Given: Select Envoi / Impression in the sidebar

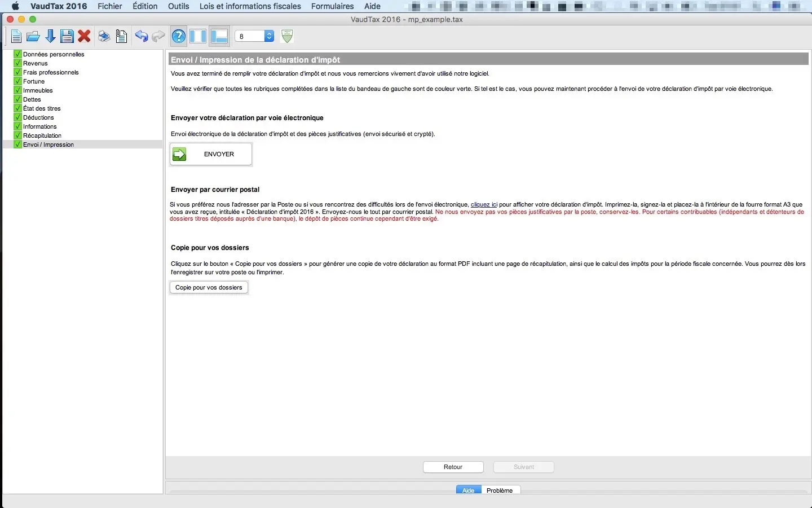Looking at the screenshot, I should (48, 144).
